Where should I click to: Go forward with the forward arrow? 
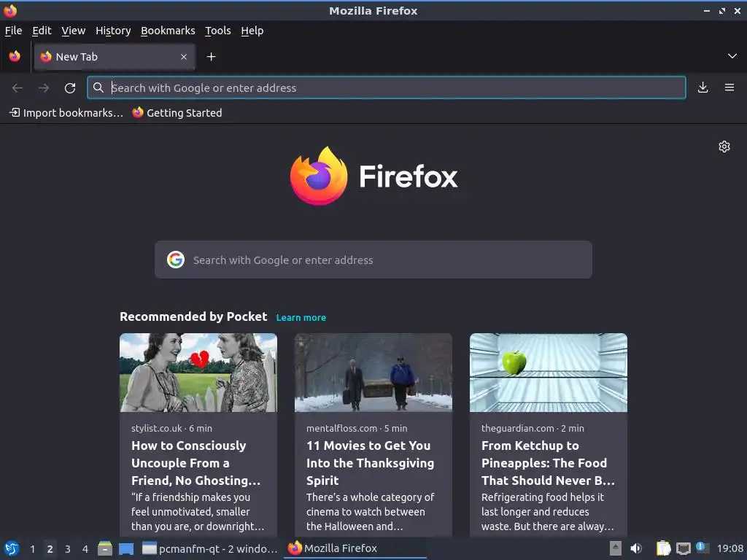pos(44,88)
